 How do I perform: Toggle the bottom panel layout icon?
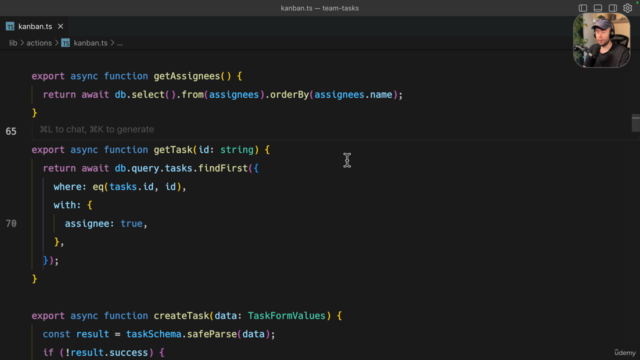598,8
